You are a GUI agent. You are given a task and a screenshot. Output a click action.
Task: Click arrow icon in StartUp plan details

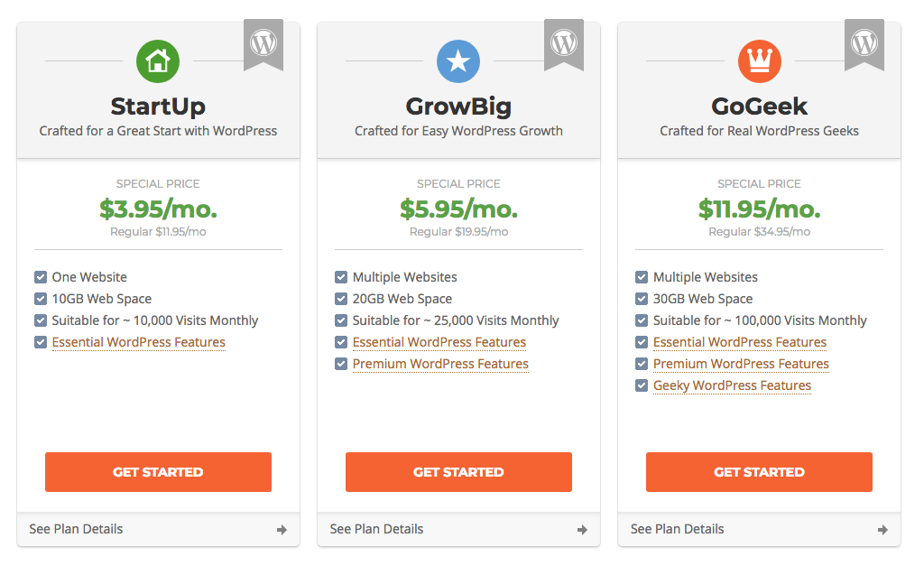click(x=282, y=530)
